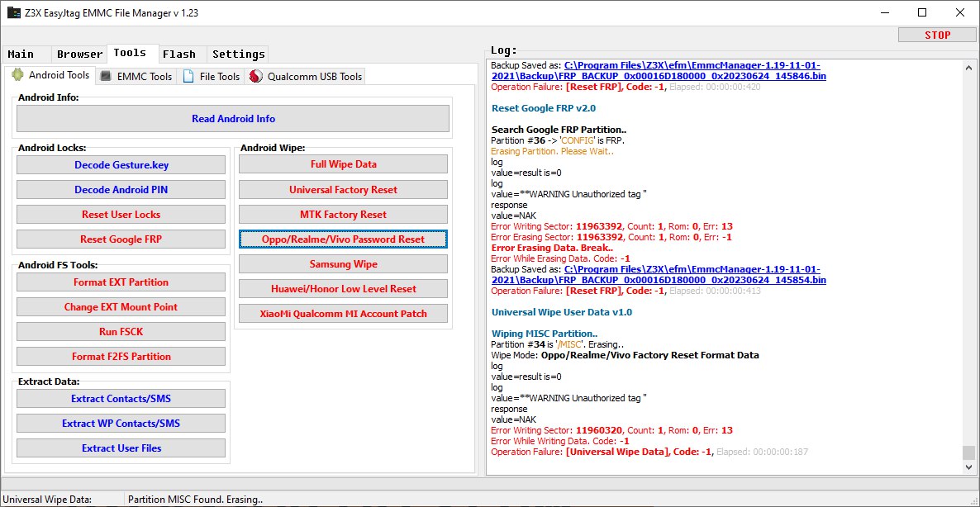Click Decode Gesture.key button

click(x=121, y=165)
